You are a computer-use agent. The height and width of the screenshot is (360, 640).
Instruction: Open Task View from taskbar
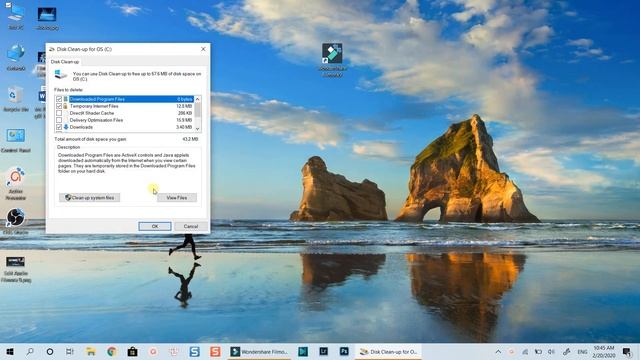tap(70, 351)
